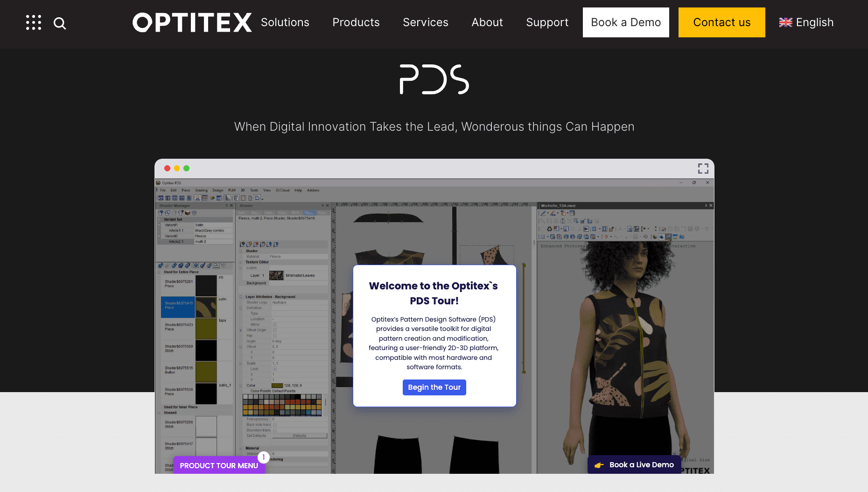Close the Shader Manager panel
Viewport: 868px width, 492px height.
(231, 205)
